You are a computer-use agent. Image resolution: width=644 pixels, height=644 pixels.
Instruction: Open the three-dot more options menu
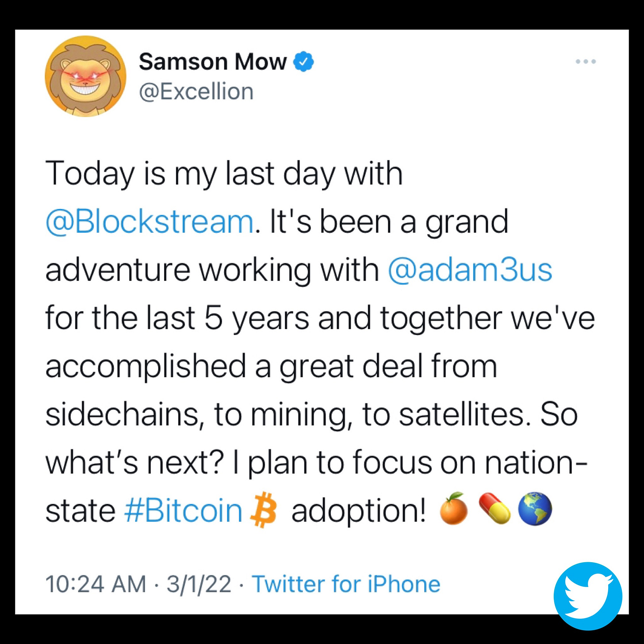point(586,61)
